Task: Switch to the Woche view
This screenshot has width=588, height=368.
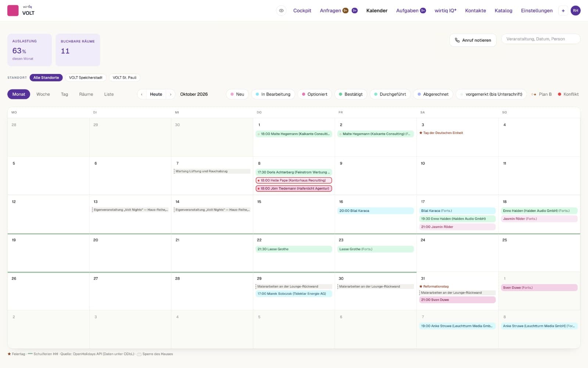Action: coord(43,94)
